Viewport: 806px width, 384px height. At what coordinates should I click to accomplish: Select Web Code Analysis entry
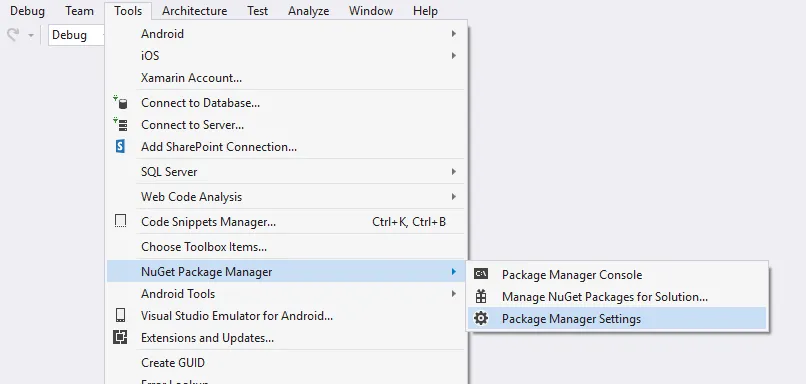[286, 196]
